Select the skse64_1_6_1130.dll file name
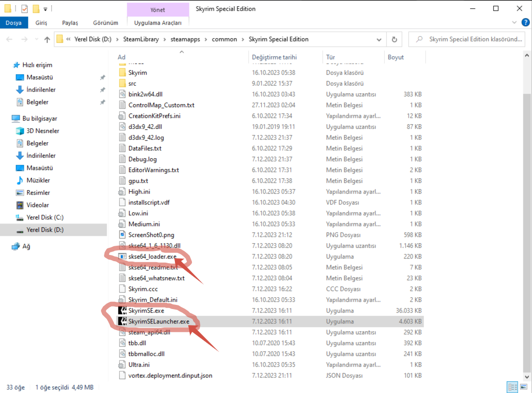Viewport: 532px width, 393px height. coord(154,246)
